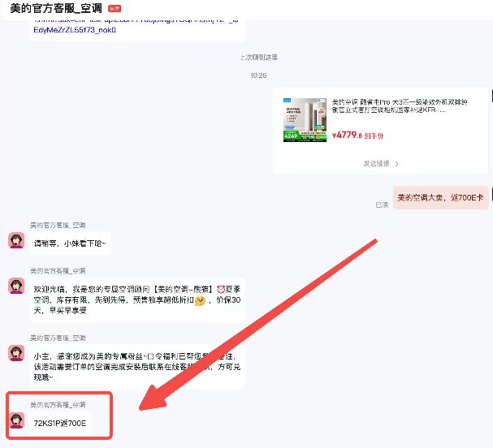The height and width of the screenshot is (448, 493).
Task: Select the message starting 小主，感谢您成为美的专属粉丝
Action: pyautogui.click(x=137, y=367)
